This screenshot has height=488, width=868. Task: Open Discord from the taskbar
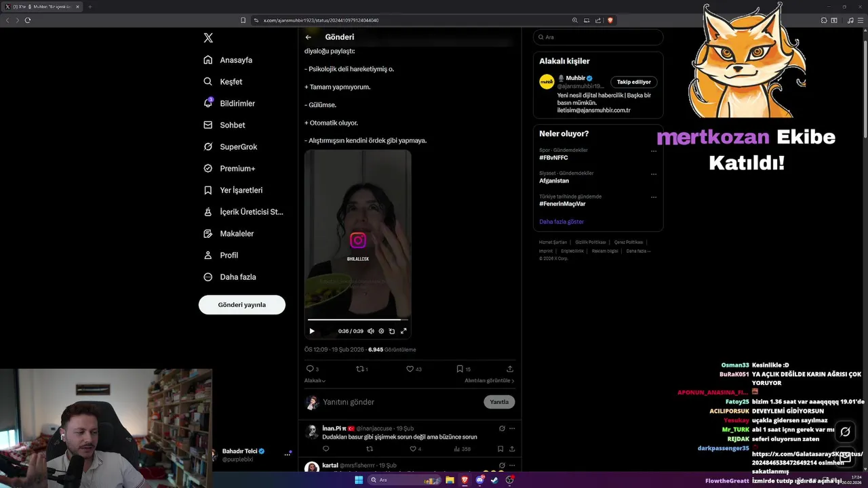479,480
